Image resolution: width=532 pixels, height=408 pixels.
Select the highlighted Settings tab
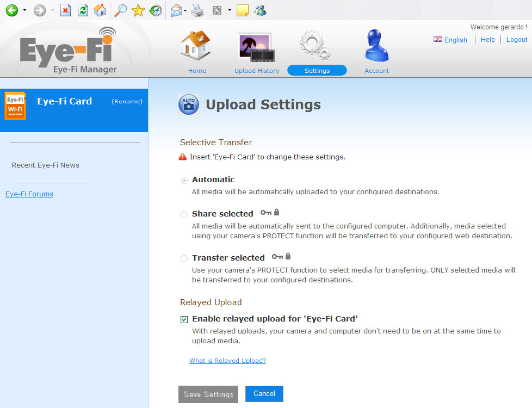pyautogui.click(x=317, y=70)
